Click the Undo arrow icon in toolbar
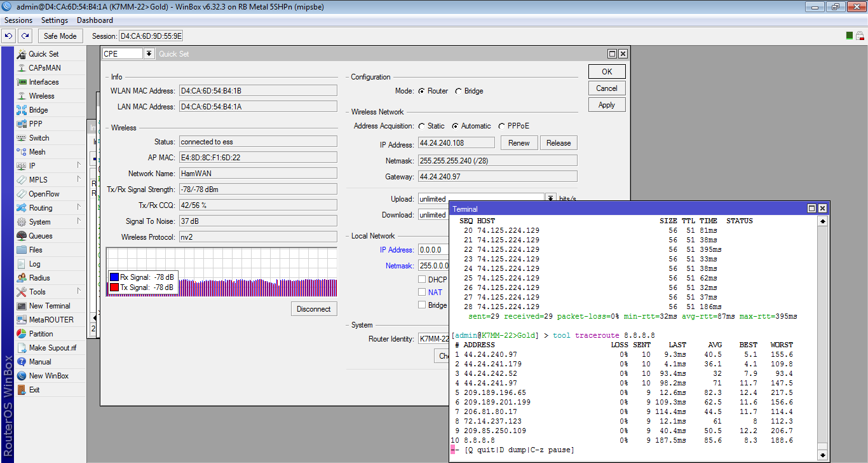This screenshot has height=463, width=868. 9,36
